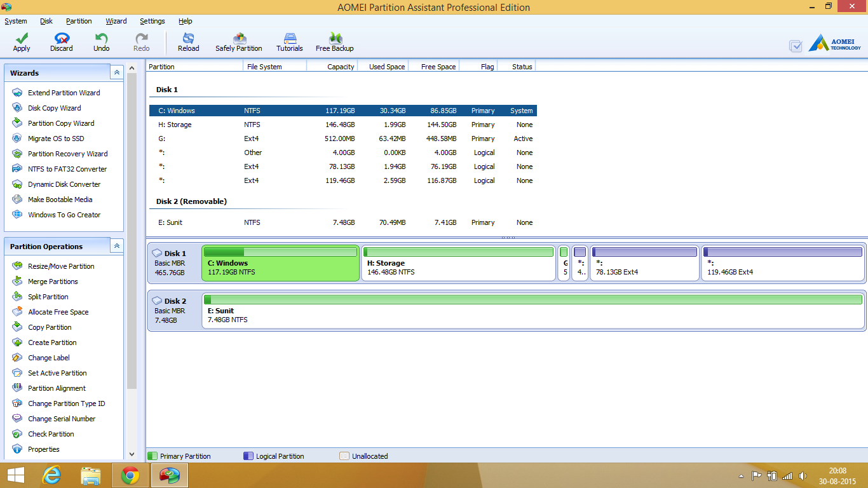Click Merge Partitions in sidebar

[x=53, y=281]
